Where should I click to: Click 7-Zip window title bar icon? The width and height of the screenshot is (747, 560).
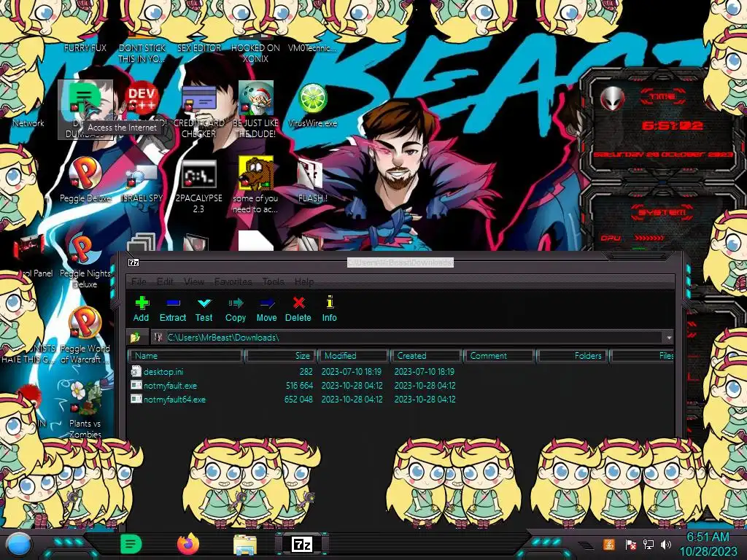(x=134, y=262)
